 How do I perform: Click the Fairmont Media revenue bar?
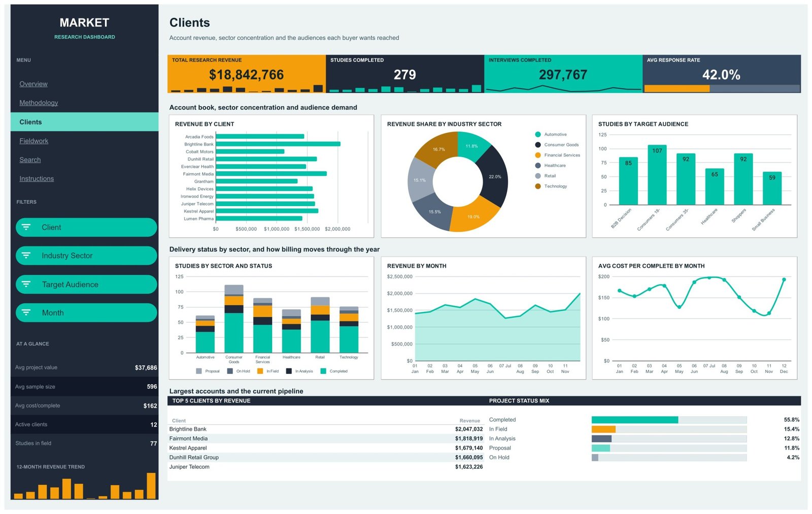(272, 174)
